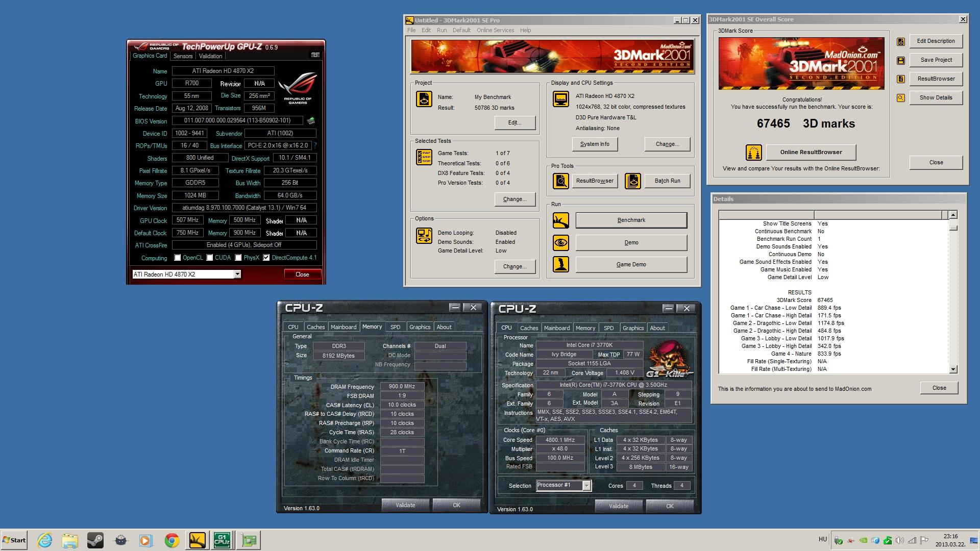The width and height of the screenshot is (980, 551).
Task: Click the monitor icon in Display and CPU Settings
Action: [561, 99]
